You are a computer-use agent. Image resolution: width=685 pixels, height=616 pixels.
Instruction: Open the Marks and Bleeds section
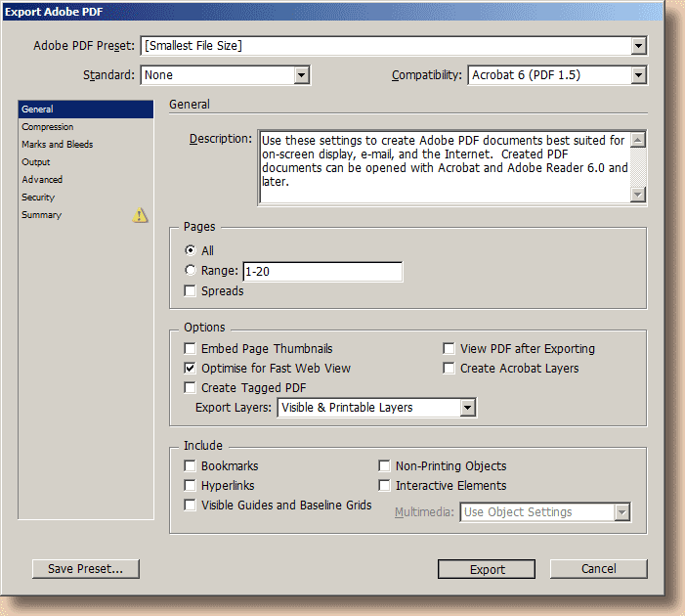[58, 145]
